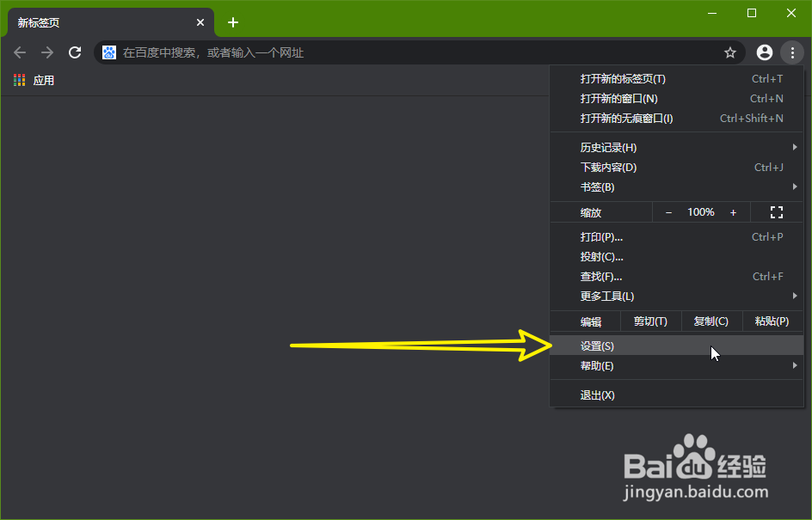The height and width of the screenshot is (520, 812).
Task: Expand the 帮助(E) submenu
Action: tap(677, 366)
